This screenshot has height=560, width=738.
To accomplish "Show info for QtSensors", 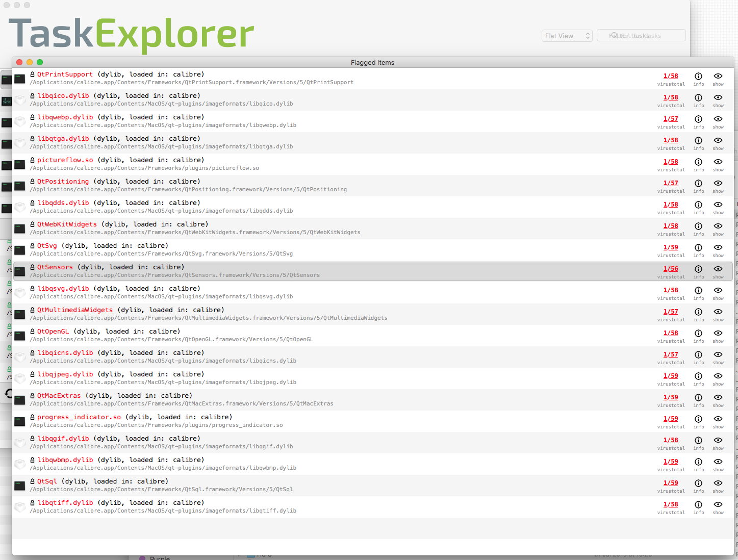I will [x=698, y=269].
